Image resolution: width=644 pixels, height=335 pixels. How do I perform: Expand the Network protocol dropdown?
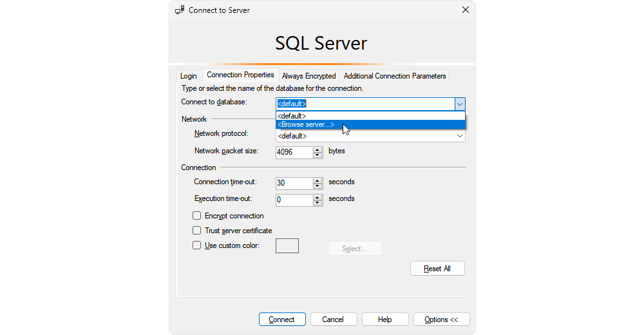(x=460, y=136)
